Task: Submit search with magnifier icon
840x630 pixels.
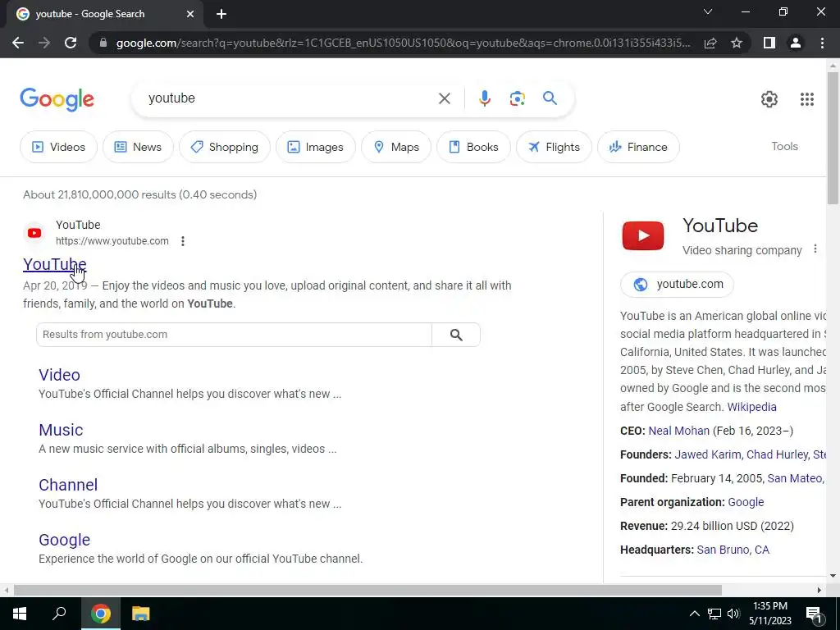Action: [550, 98]
